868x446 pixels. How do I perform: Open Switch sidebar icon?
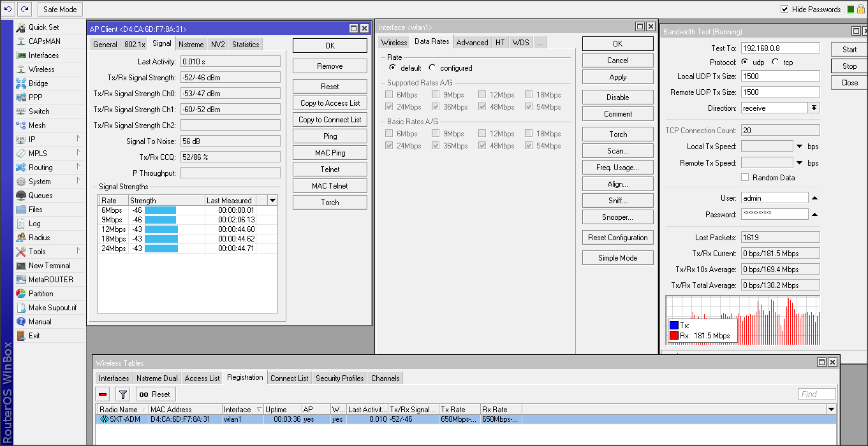tap(21, 111)
